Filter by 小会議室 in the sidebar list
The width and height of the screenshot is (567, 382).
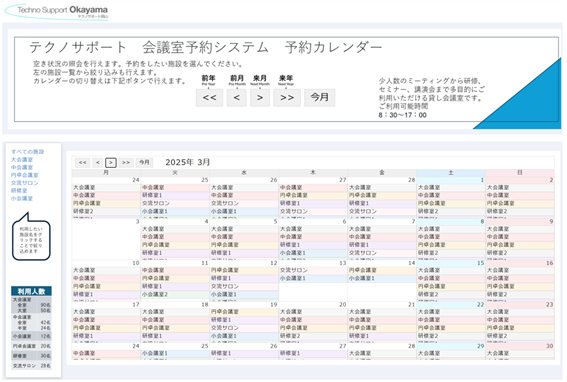click(x=22, y=198)
